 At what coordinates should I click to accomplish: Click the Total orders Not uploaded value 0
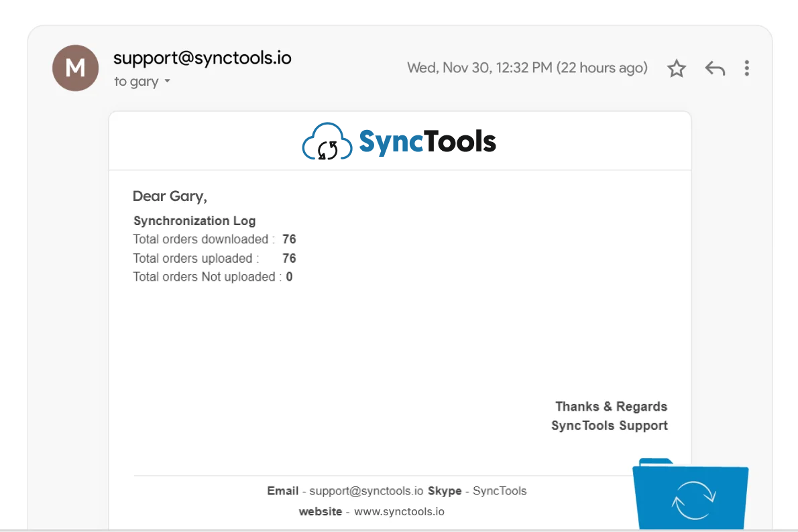[x=289, y=277]
